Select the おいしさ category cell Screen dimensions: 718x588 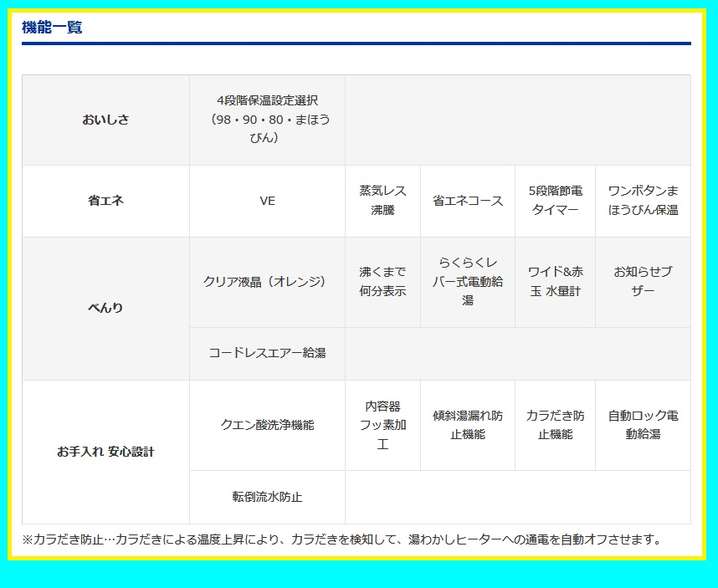pyautogui.click(x=105, y=120)
